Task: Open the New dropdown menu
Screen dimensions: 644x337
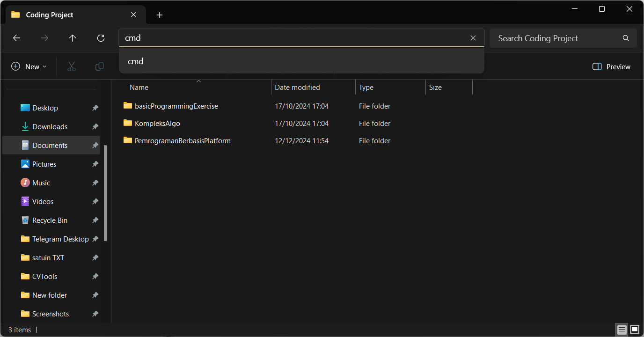Action: tap(29, 66)
